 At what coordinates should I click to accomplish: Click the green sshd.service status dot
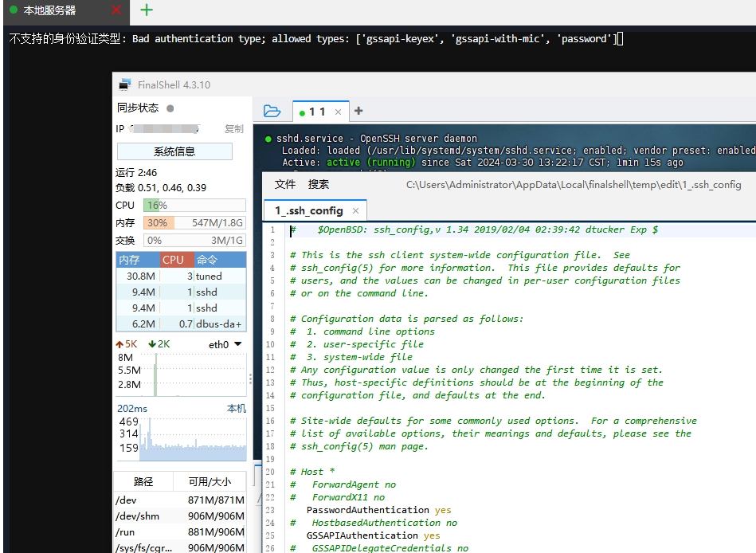268,139
